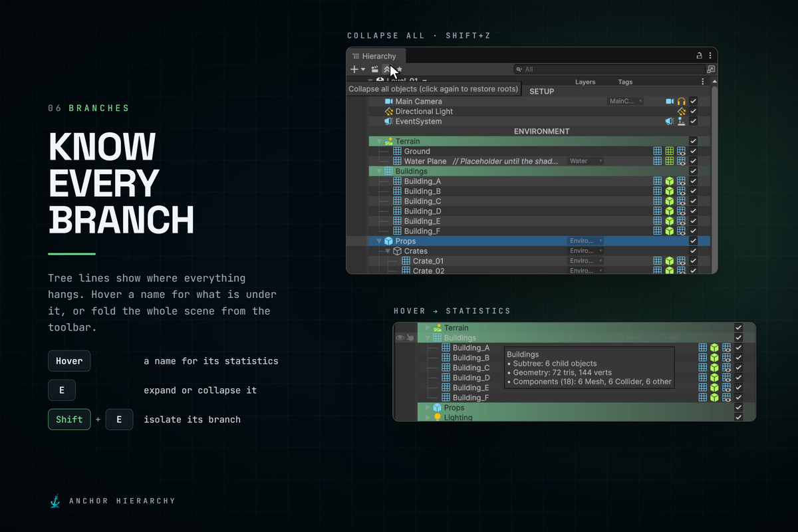This screenshot has width=798, height=532.
Task: Click green cube icon on Building_A in Collapse All panel
Action: point(670,182)
